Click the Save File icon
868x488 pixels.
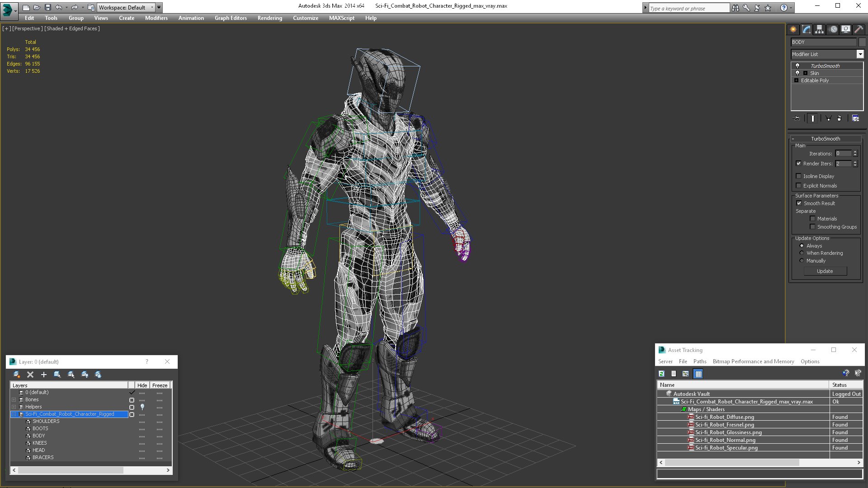(47, 7)
